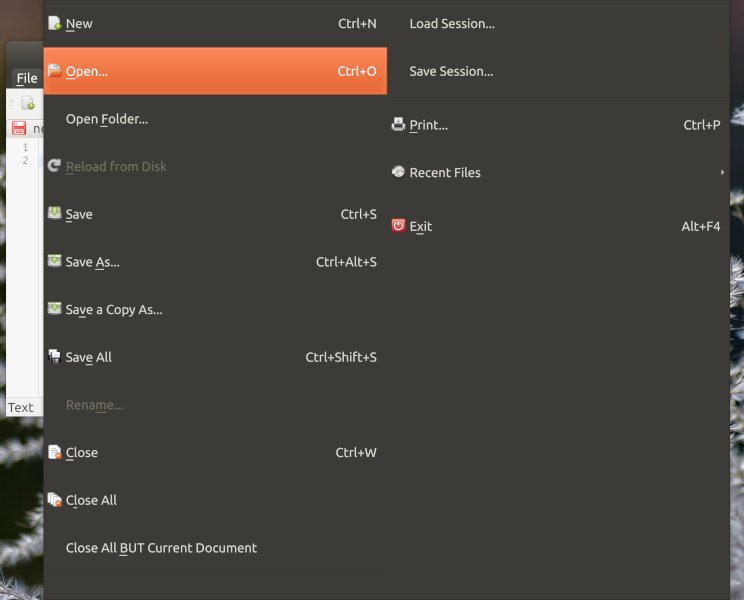Screen dimensions: 744x600
Task: Select Open... menu entry
Action: 215,71
